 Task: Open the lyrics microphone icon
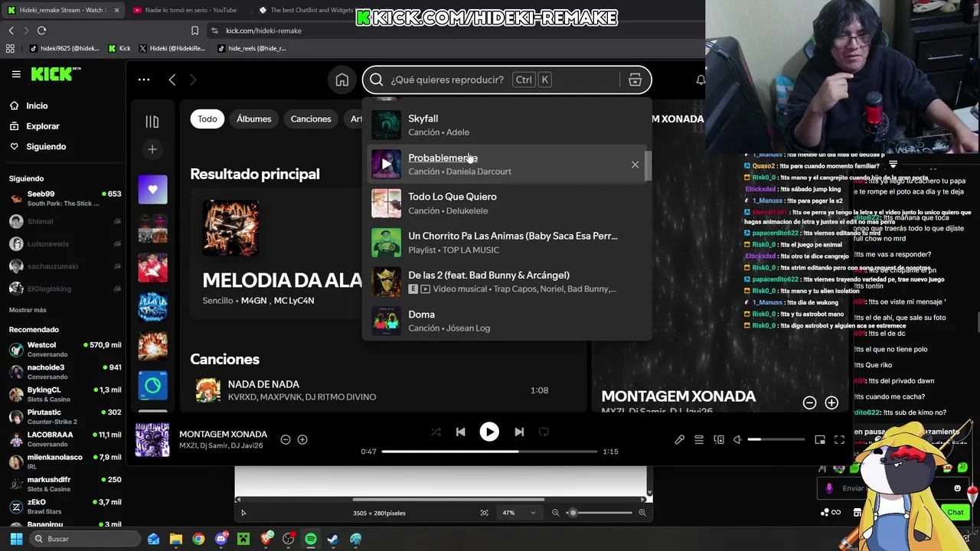[x=679, y=440]
